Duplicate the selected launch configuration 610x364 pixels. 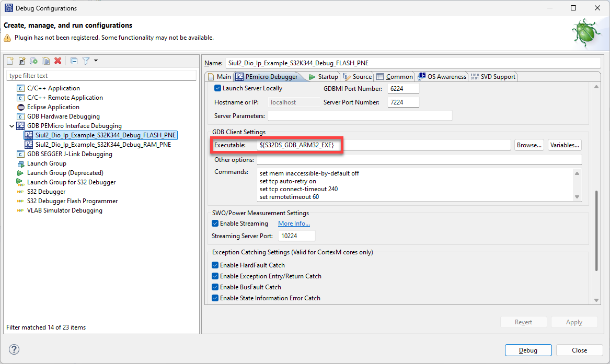(46, 61)
